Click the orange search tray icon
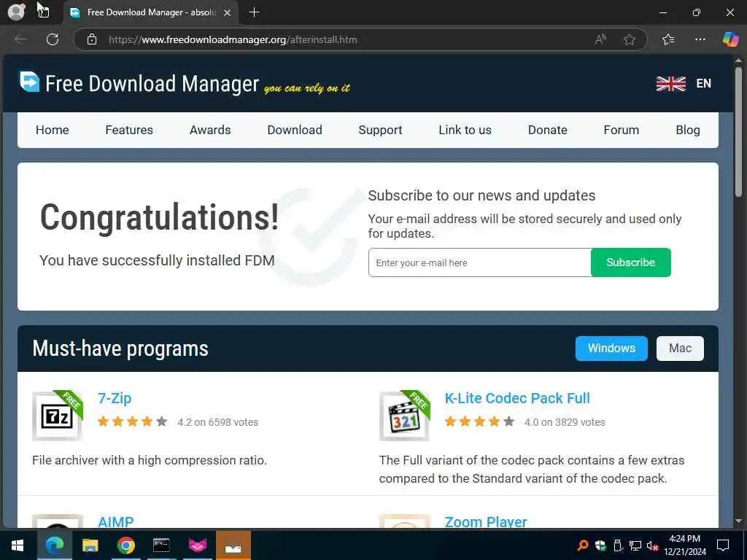 [x=583, y=545]
